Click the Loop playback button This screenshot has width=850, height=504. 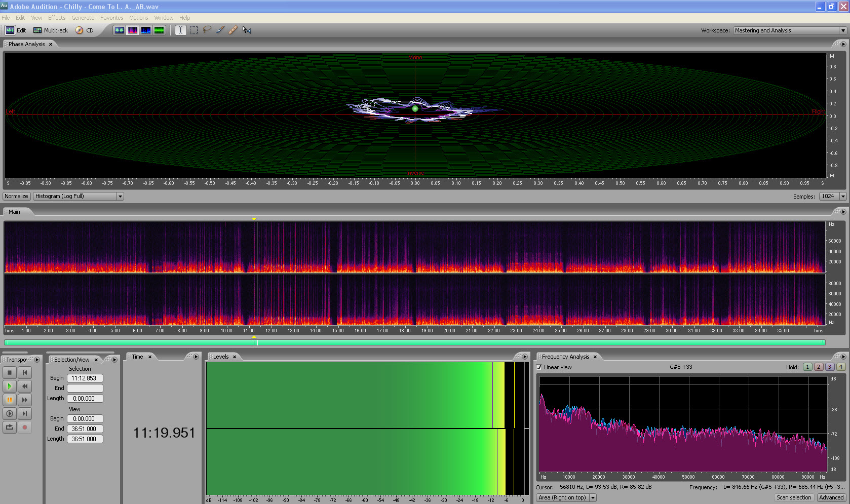(10, 427)
